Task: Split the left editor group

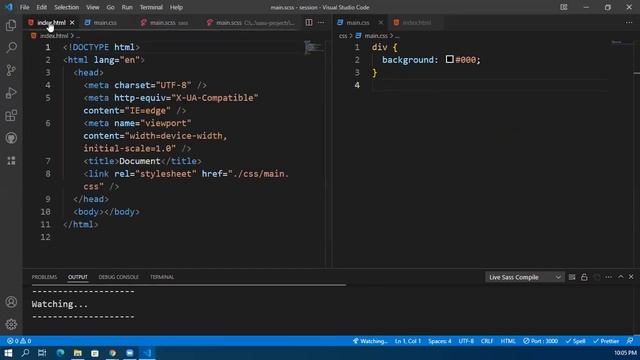Action: coord(309,22)
